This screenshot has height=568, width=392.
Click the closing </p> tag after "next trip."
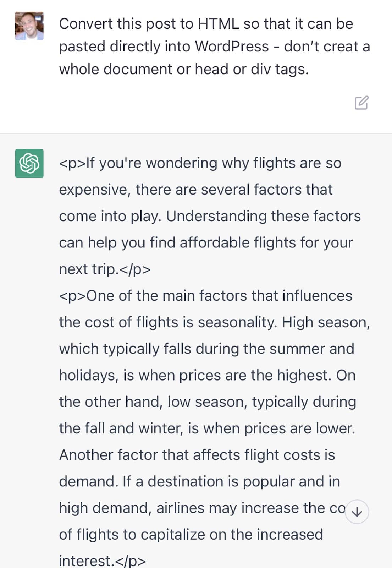coord(135,269)
